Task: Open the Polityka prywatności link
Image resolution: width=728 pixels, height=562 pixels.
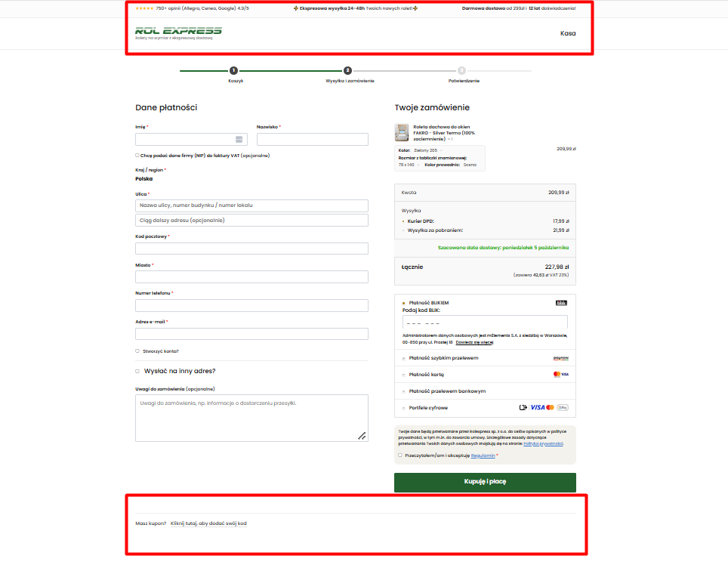Action: [x=543, y=443]
